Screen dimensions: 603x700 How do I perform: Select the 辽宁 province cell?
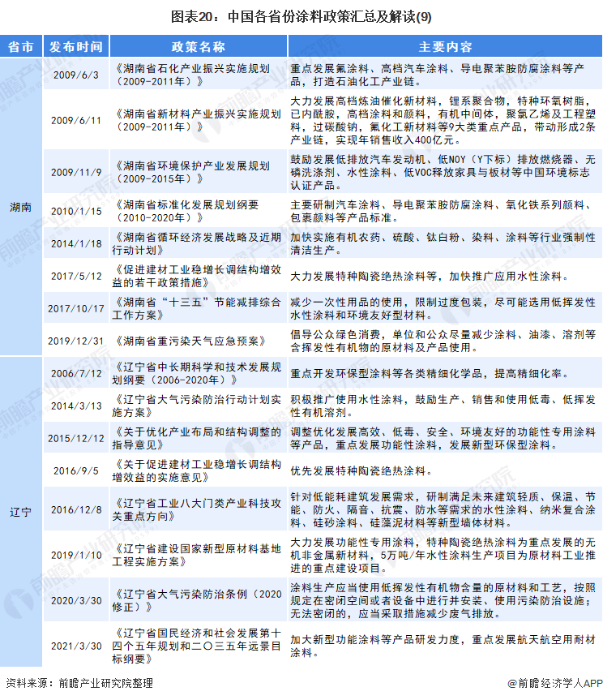(21, 512)
